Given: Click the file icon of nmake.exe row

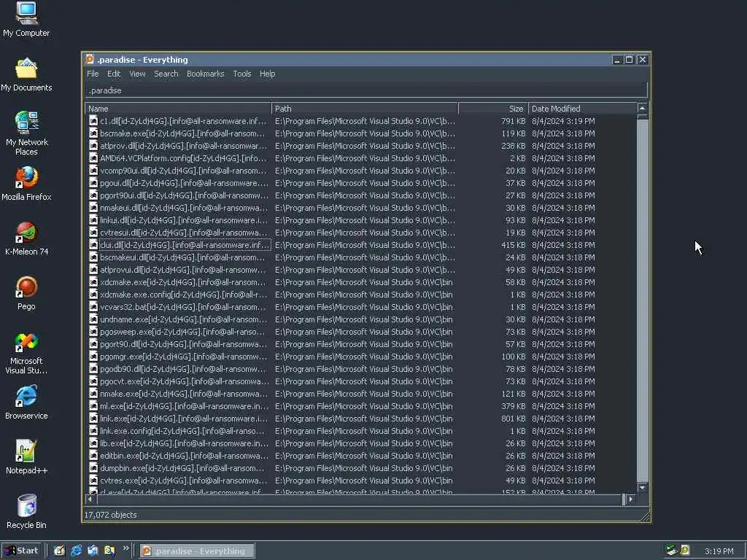Looking at the screenshot, I should [93, 394].
